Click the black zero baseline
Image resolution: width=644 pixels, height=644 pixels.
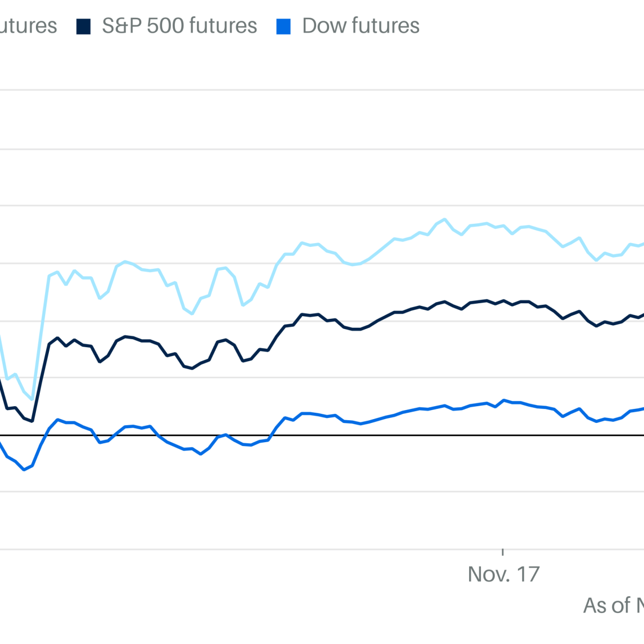click(x=322, y=435)
